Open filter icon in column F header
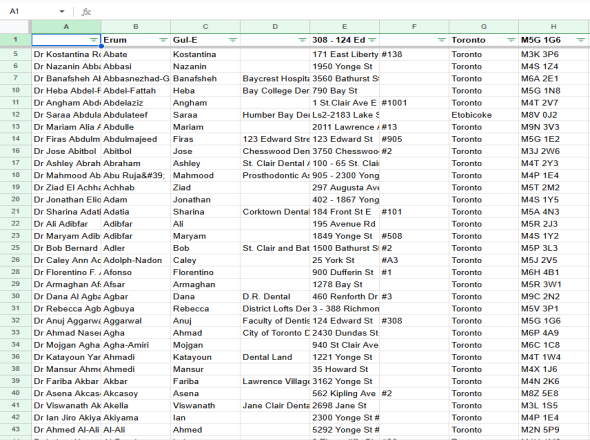This screenshot has width=590, height=440. [x=441, y=40]
